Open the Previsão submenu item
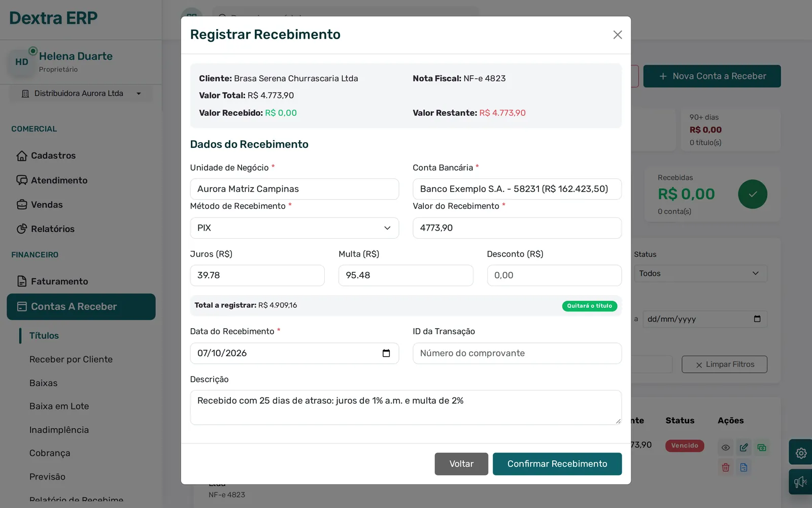This screenshot has height=508, width=812. (47, 477)
